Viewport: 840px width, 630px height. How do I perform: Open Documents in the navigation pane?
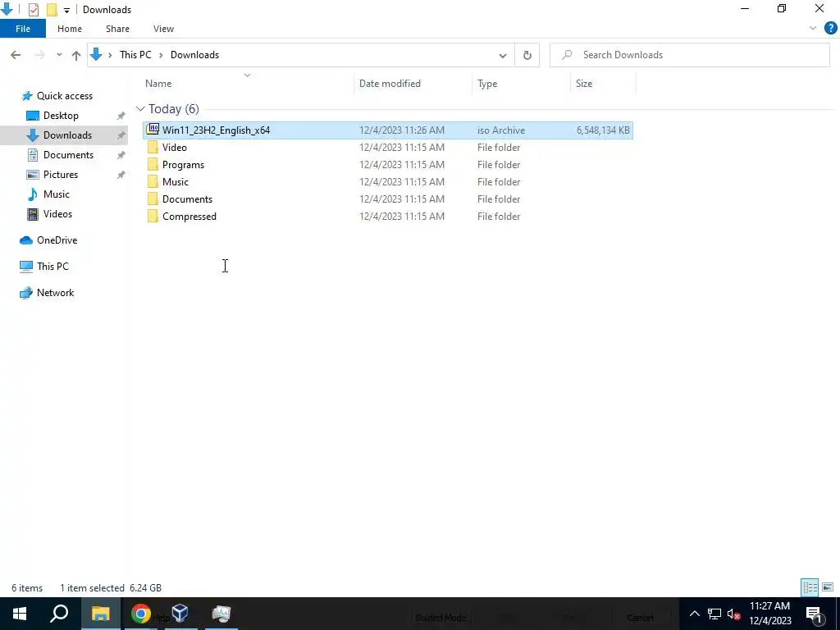point(68,155)
